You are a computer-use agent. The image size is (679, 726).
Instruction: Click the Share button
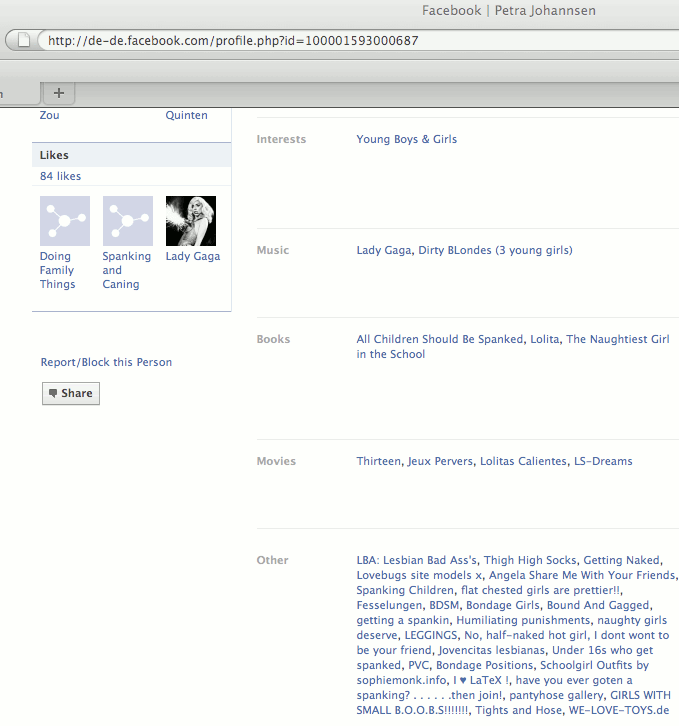coord(71,393)
